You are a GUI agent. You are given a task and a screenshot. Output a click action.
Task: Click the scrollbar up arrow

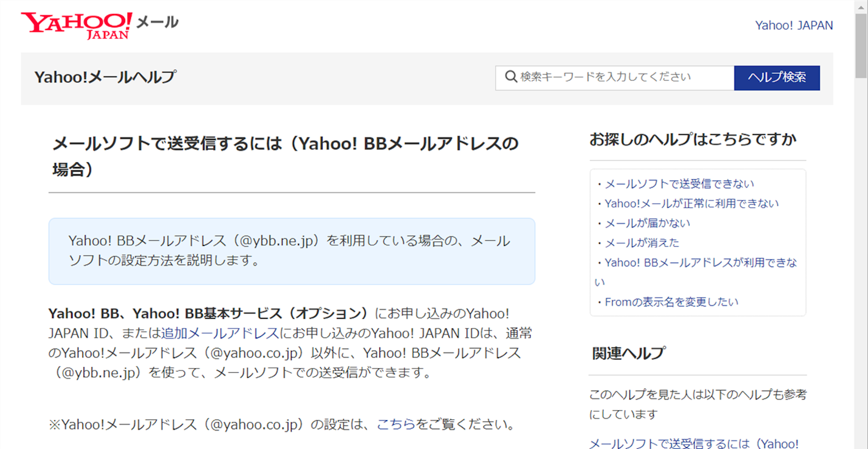pyautogui.click(x=861, y=7)
